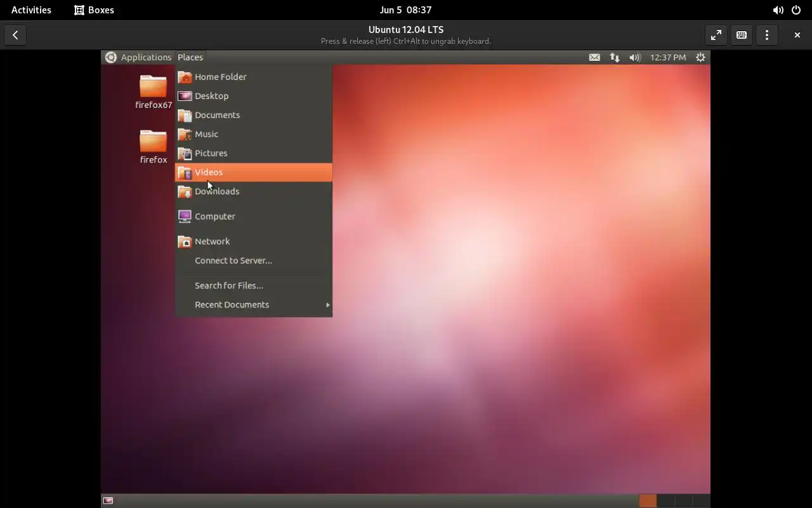This screenshot has width=812, height=508.
Task: Open GNOME Activities overview
Action: [31, 10]
